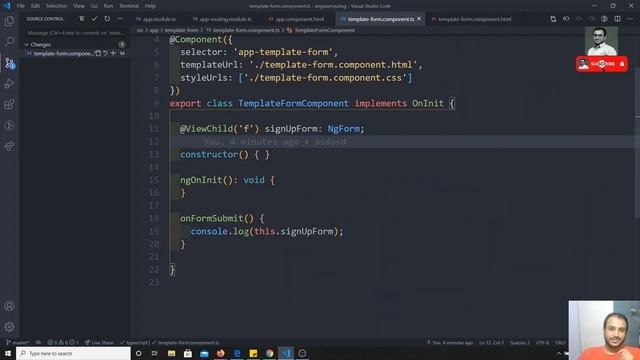The height and width of the screenshot is (360, 640).
Task: Click the file annotations icon in editor toolbar
Action: [566, 19]
